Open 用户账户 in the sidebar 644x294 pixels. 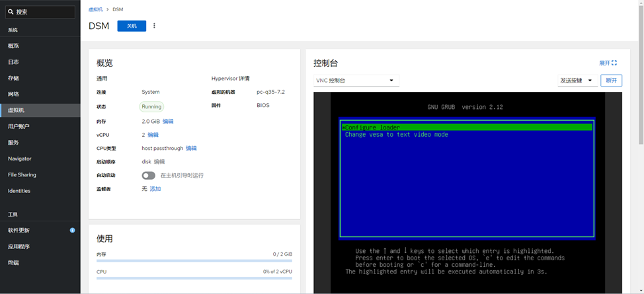pos(40,126)
